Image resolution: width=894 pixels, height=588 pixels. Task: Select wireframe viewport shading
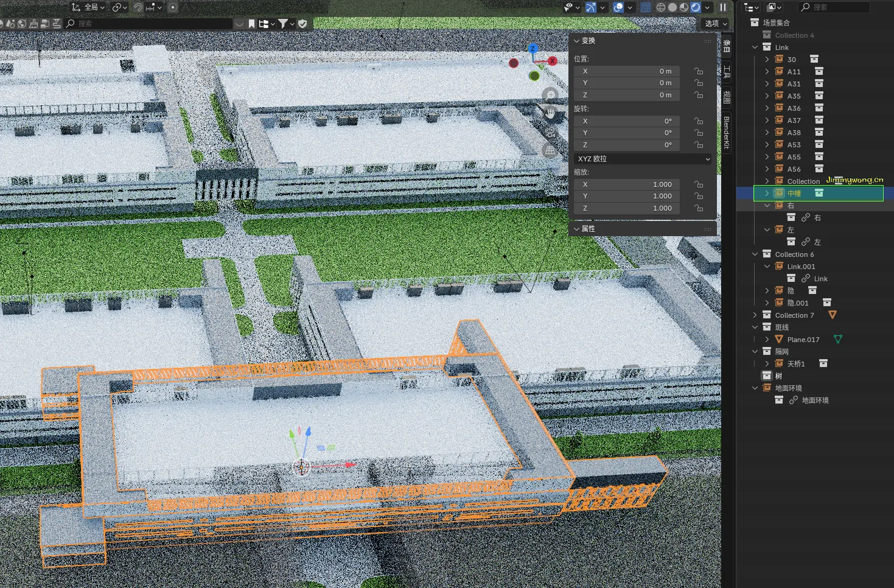(x=661, y=7)
